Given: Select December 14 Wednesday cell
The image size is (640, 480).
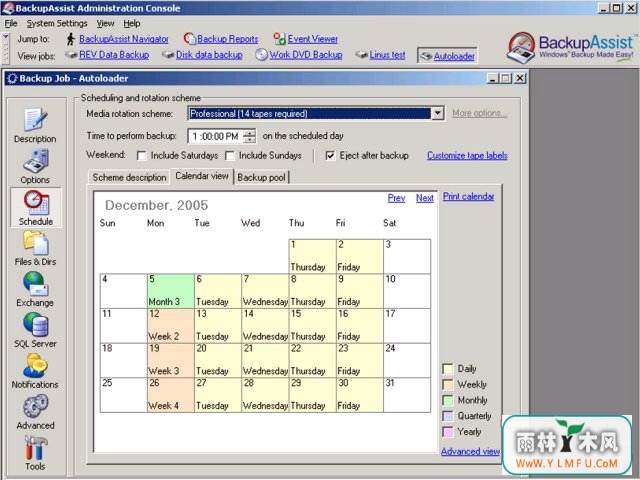Looking at the screenshot, I should pyautogui.click(x=265, y=326).
